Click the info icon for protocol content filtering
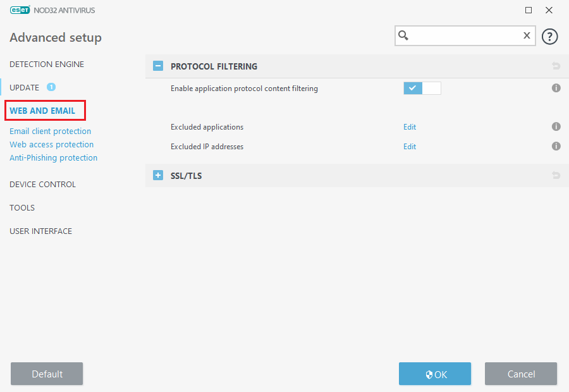569x392 pixels. [556, 89]
